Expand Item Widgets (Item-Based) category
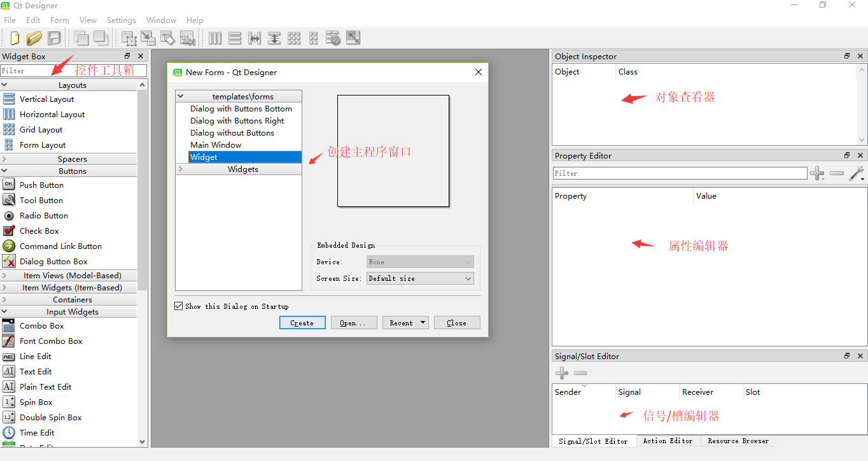The image size is (868, 461). pos(4,288)
